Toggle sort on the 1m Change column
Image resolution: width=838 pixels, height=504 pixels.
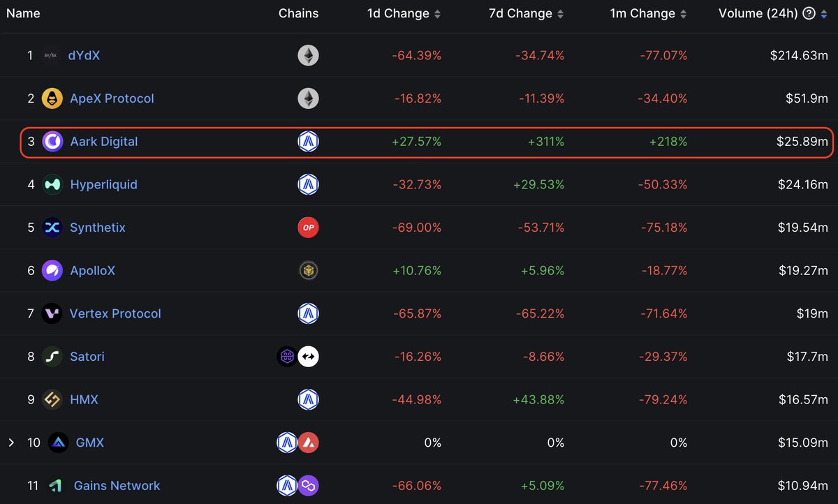[x=685, y=13]
